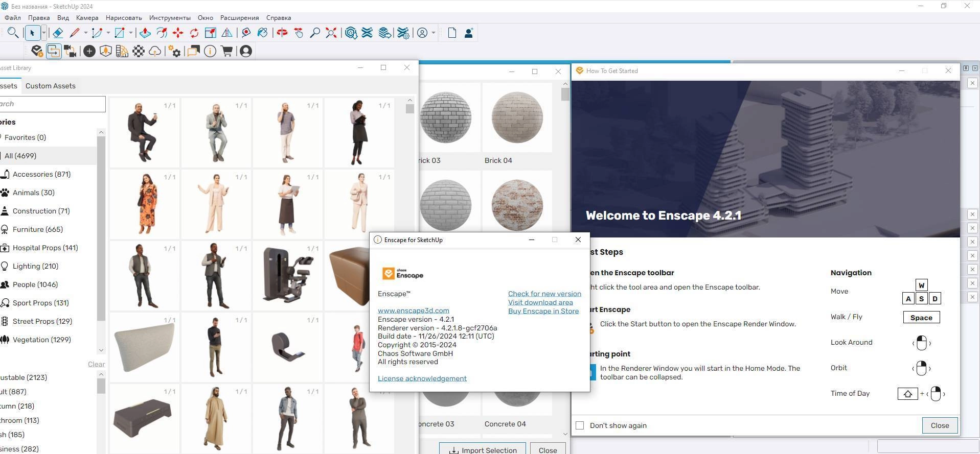This screenshot has height=454, width=980.
Task: Toggle Enscape Live Updates icon
Action: [x=53, y=51]
